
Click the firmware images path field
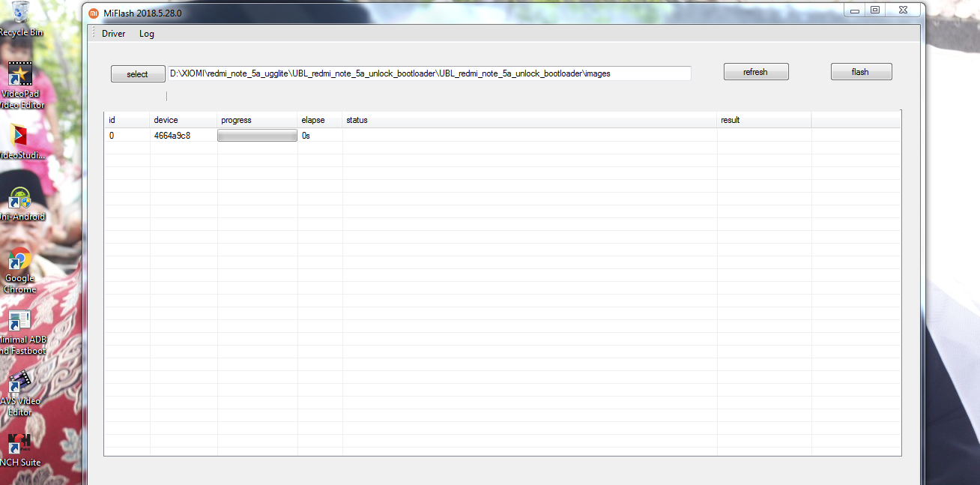click(429, 73)
